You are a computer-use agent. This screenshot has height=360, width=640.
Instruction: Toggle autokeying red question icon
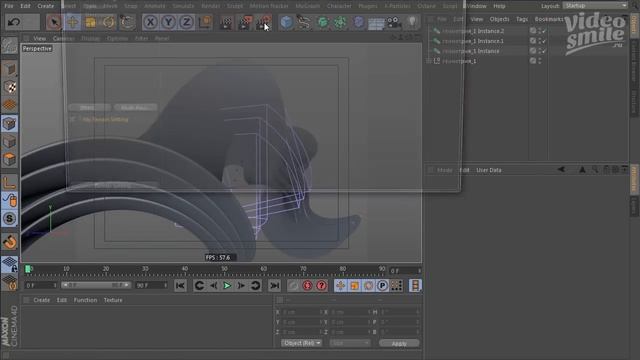[322, 286]
